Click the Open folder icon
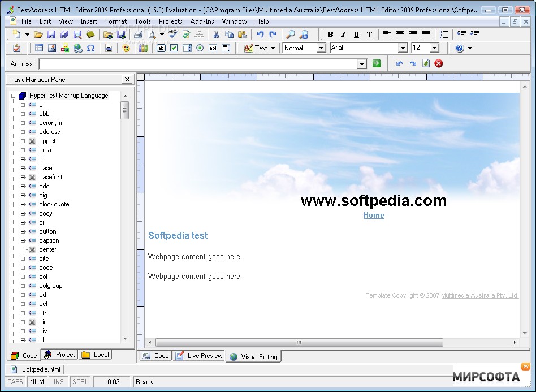 pyautogui.click(x=38, y=35)
